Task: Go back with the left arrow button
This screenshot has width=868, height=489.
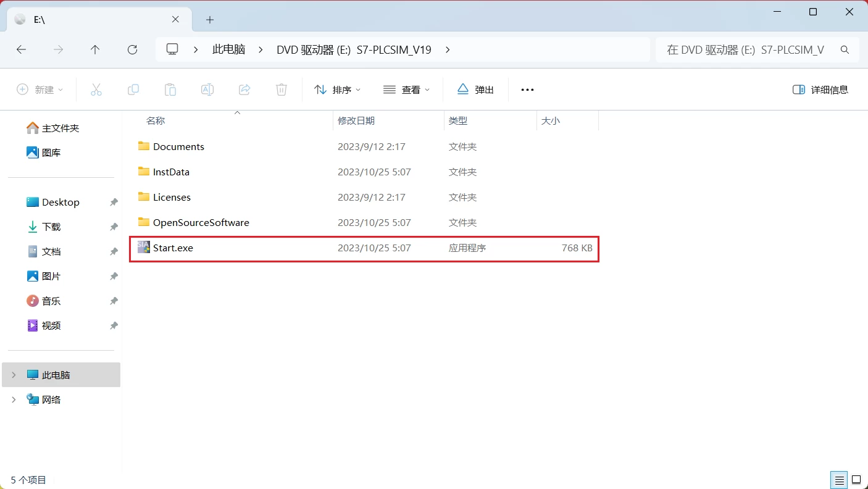Action: tap(21, 49)
